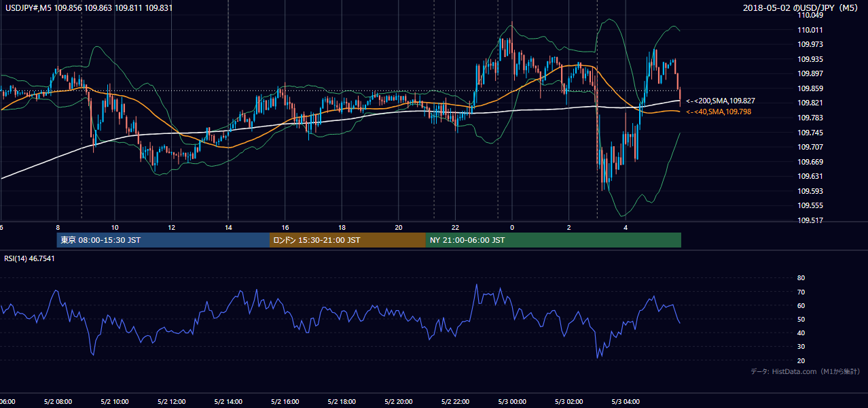Screen dimensions: 868x408
Task: Click the 109.783 price axis label
Action: tap(811, 118)
